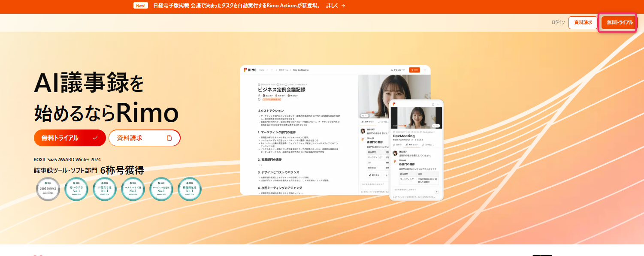The image size is (644, 256).
Task: Click the 6称号獲得 award headline
Action: [x=122, y=170]
